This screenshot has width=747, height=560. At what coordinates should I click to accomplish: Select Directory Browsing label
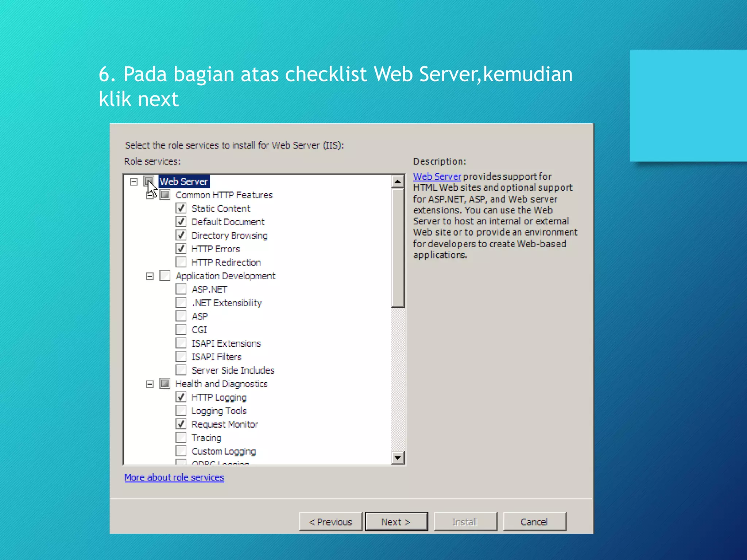click(229, 236)
